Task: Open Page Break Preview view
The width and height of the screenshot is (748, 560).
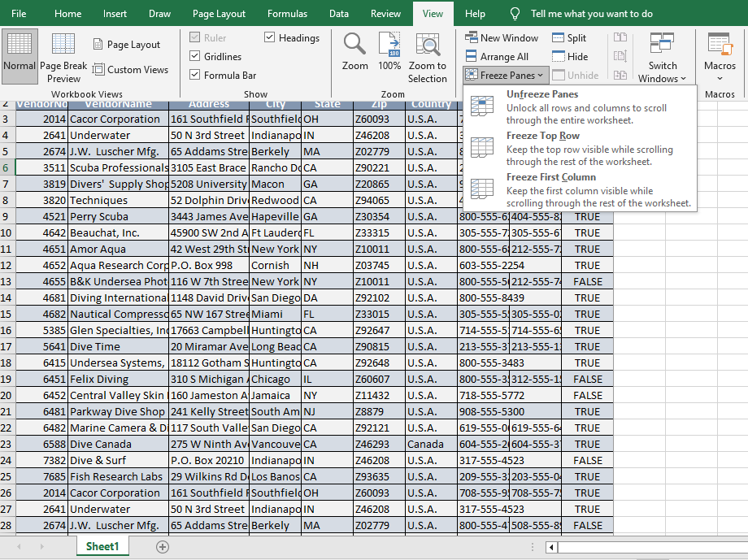Action: click(63, 59)
